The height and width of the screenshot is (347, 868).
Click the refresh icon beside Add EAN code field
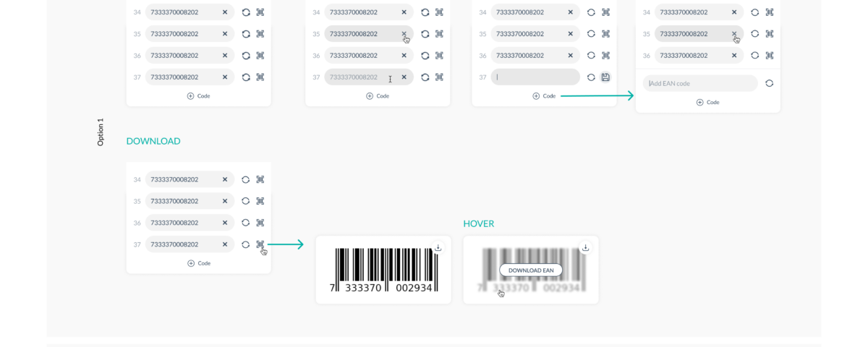[x=769, y=83]
